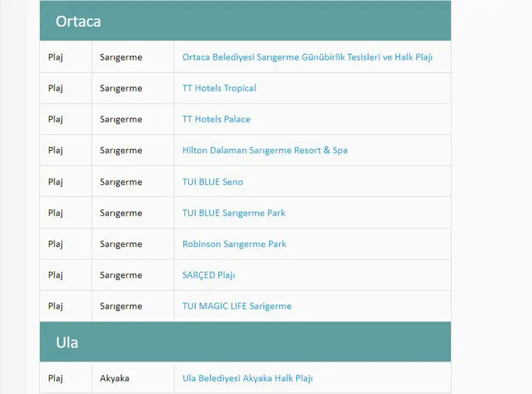Image resolution: width=532 pixels, height=394 pixels.
Task: Select Hilton Dalaman Sarıgerme Resort & Spa
Action: pos(264,150)
